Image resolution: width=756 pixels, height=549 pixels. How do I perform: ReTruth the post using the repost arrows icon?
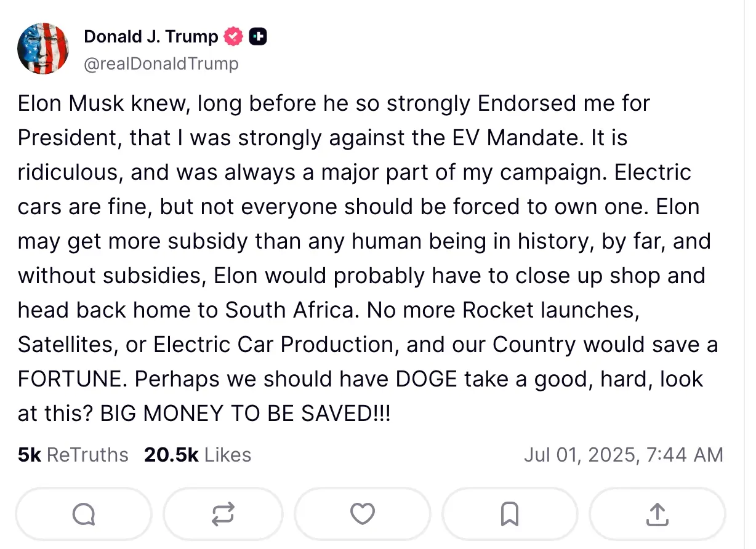click(223, 513)
